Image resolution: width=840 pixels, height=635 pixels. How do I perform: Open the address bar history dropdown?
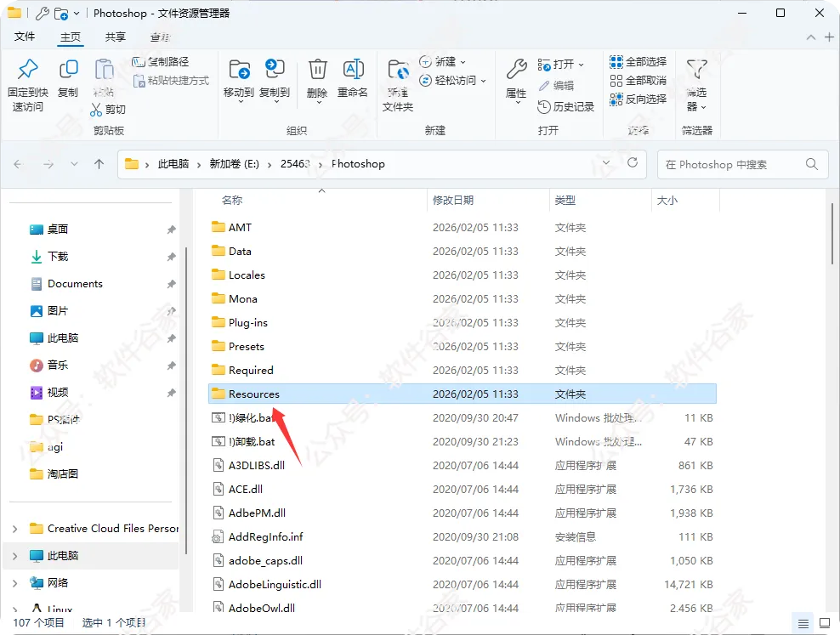606,162
